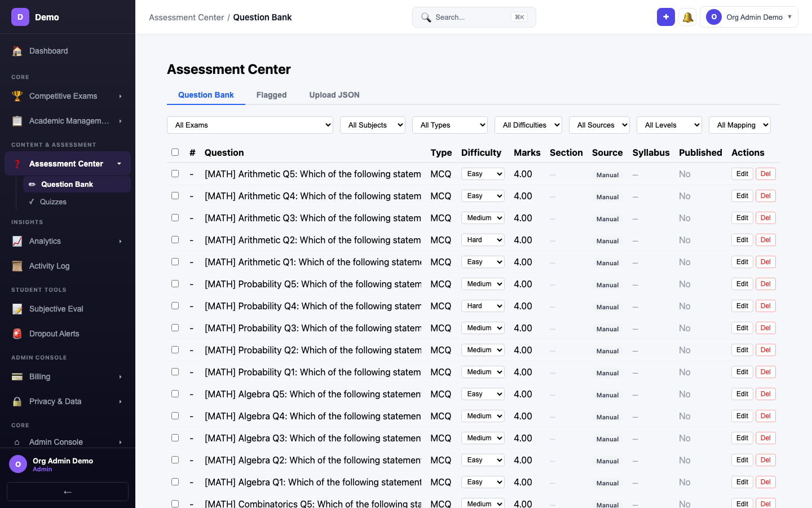Switch to the Question Bank tab
The height and width of the screenshot is (508, 812).
point(206,95)
